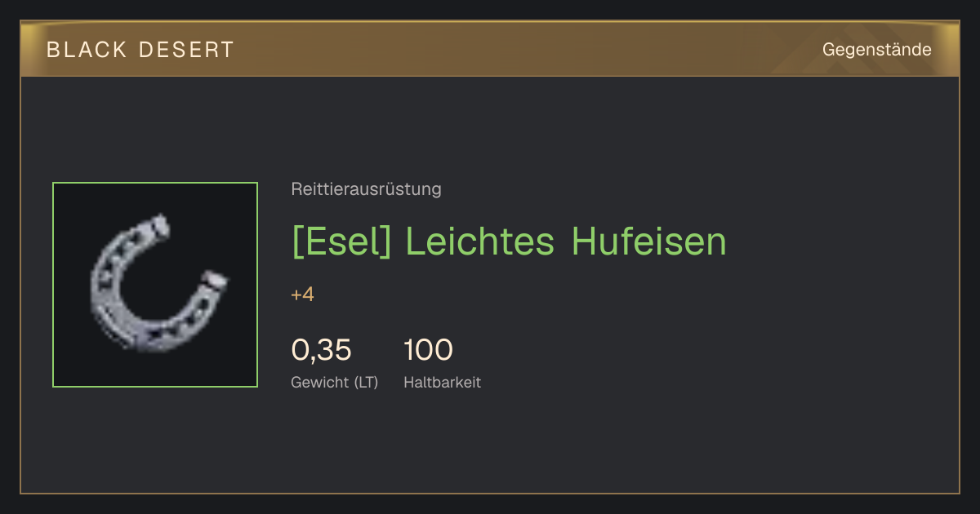This screenshot has width=980, height=514.
Task: Click the Haltbarkeit label
Action: [442, 383]
